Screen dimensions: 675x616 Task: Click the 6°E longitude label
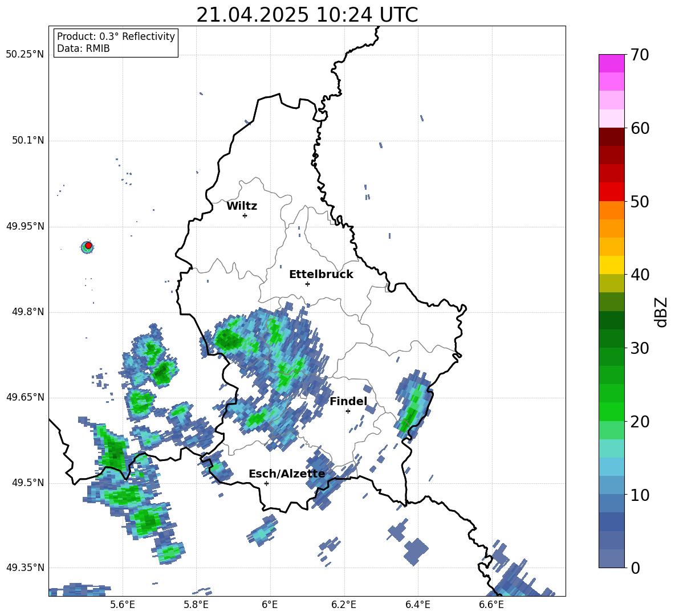point(270,605)
